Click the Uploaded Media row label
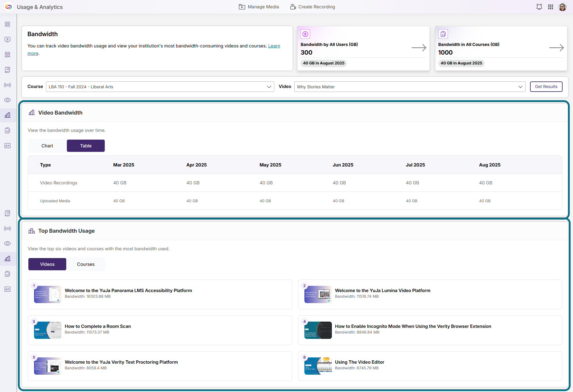The image size is (573, 392). (x=55, y=201)
